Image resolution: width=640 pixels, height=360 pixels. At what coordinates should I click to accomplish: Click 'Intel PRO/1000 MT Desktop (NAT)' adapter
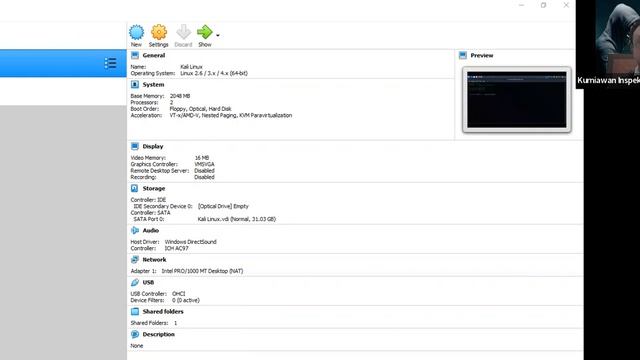[202, 271]
